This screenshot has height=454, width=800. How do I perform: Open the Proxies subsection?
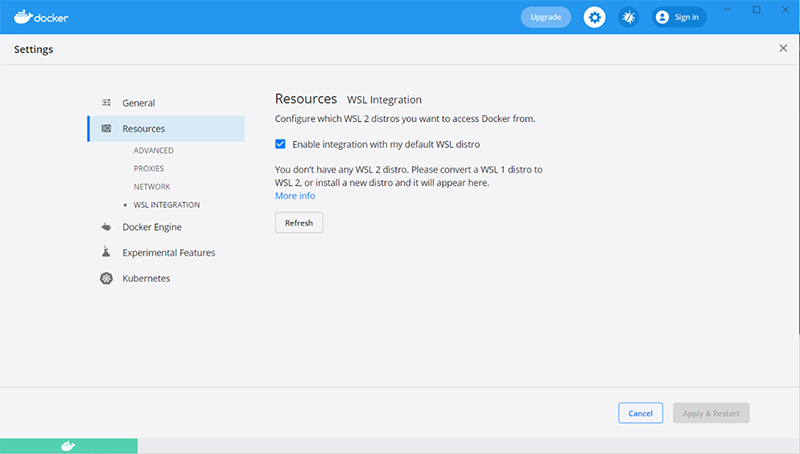click(148, 168)
